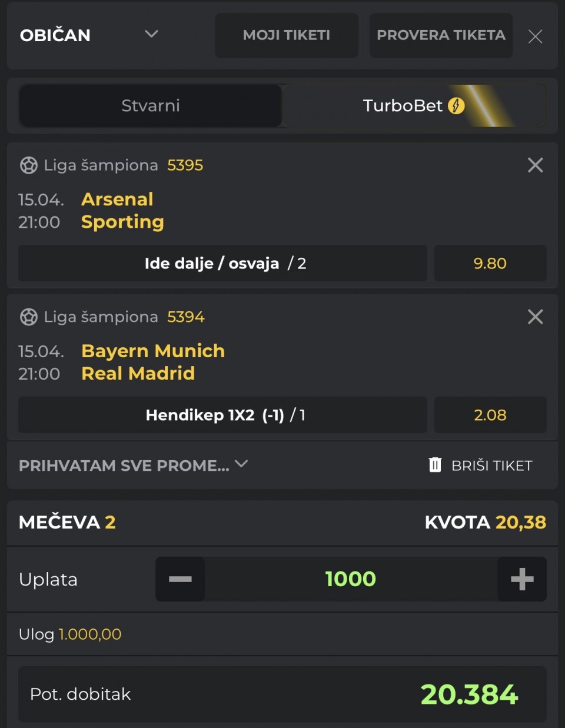Click the Uplata amount field showing 1000

(351, 579)
